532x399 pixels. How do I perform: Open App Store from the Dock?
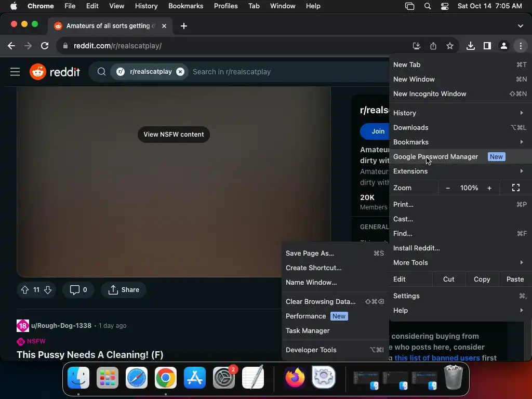(x=195, y=378)
